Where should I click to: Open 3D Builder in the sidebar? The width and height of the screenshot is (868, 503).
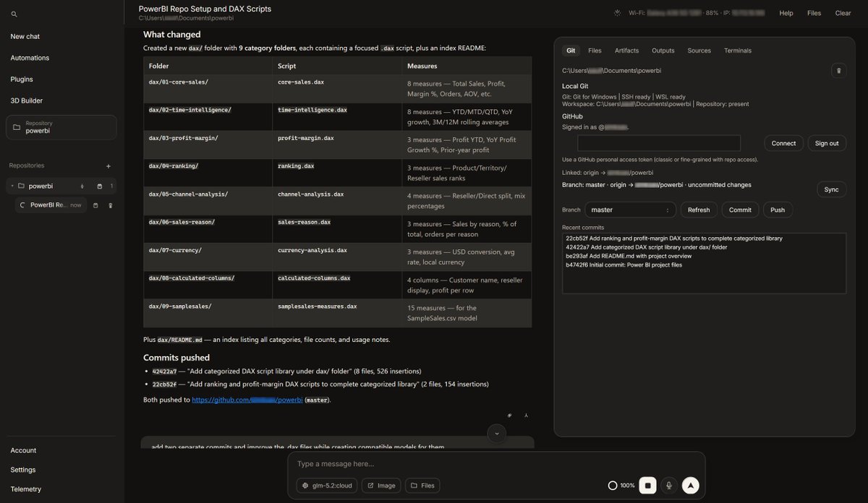pos(26,100)
